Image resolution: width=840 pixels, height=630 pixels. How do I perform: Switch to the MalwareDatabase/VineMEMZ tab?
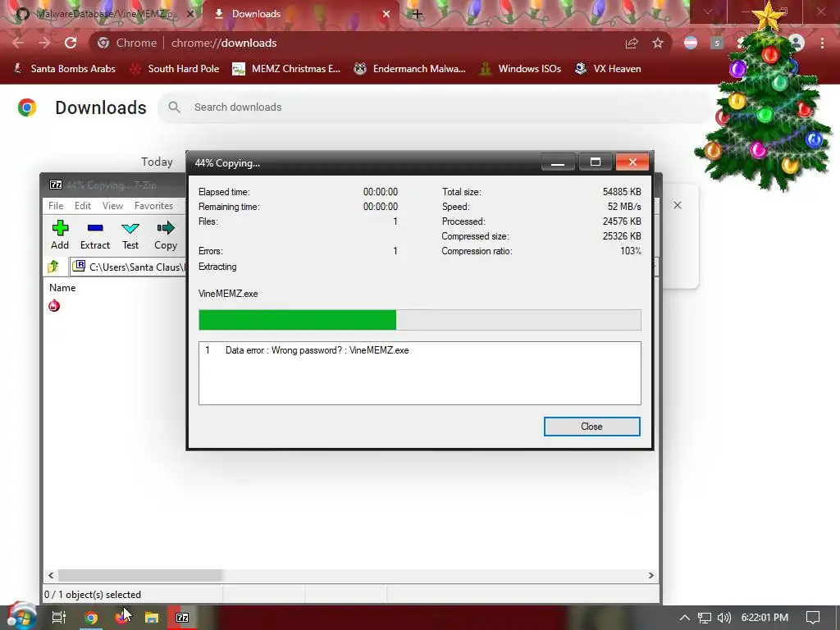click(105, 14)
